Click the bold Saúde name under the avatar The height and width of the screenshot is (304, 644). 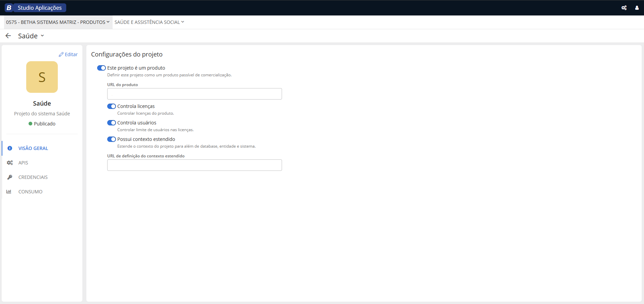click(42, 104)
